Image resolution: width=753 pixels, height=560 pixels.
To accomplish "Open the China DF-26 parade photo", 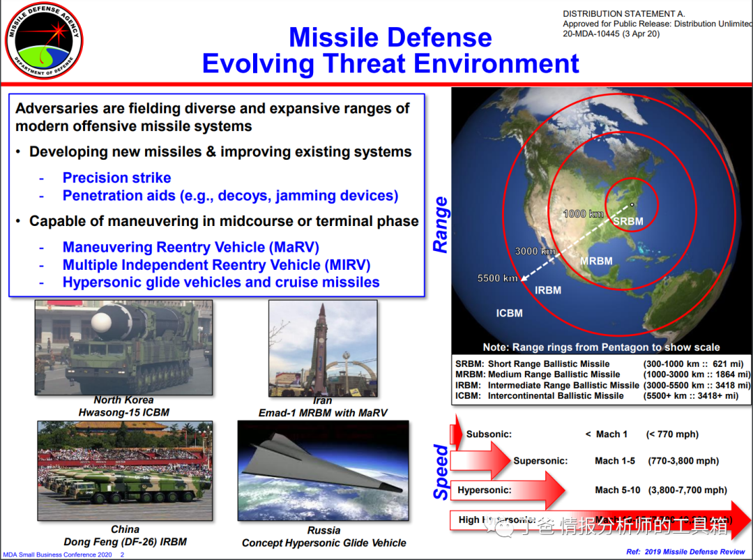I will click(125, 471).
